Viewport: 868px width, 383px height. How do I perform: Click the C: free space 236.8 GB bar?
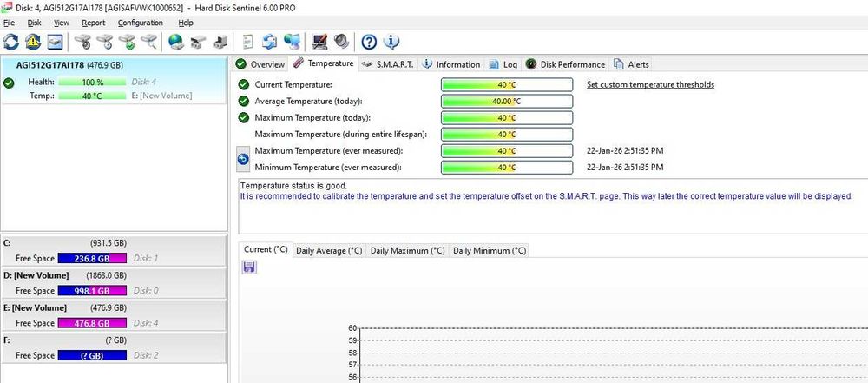click(x=93, y=258)
